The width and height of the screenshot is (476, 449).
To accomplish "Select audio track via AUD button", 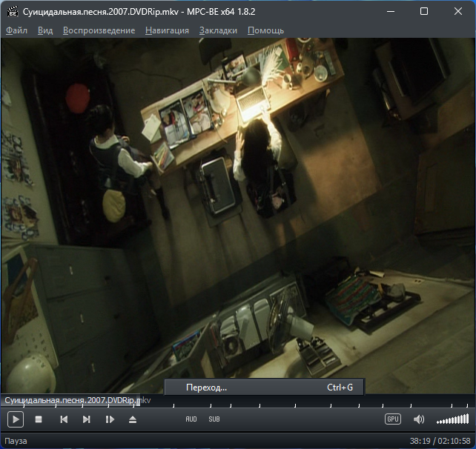I will 191,419.
